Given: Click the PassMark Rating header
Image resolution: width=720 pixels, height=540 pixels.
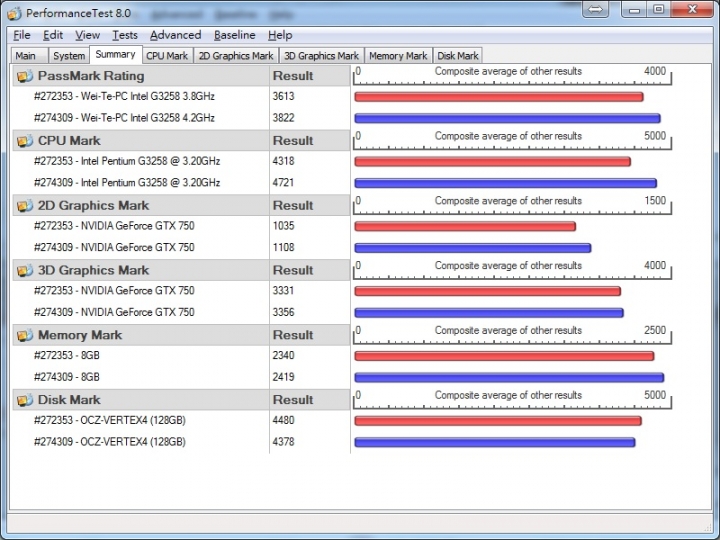Looking at the screenshot, I should (141, 76).
